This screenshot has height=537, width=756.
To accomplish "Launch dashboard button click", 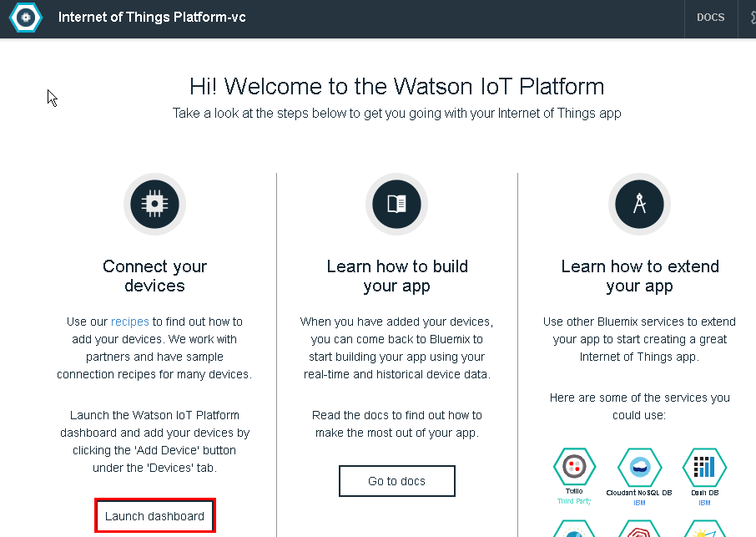I will 154,516.
